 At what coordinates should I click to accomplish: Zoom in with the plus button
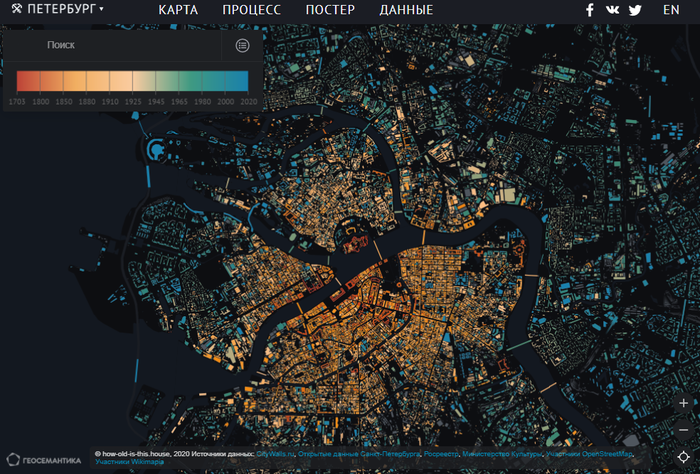pos(683,402)
